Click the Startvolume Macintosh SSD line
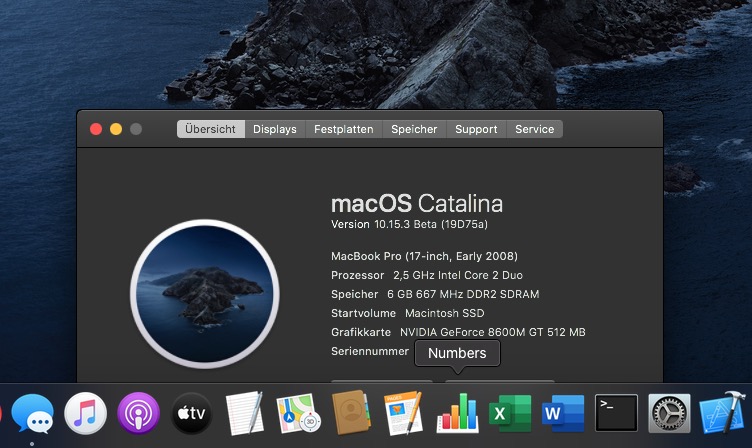Image resolution: width=752 pixels, height=448 pixels. [x=408, y=313]
